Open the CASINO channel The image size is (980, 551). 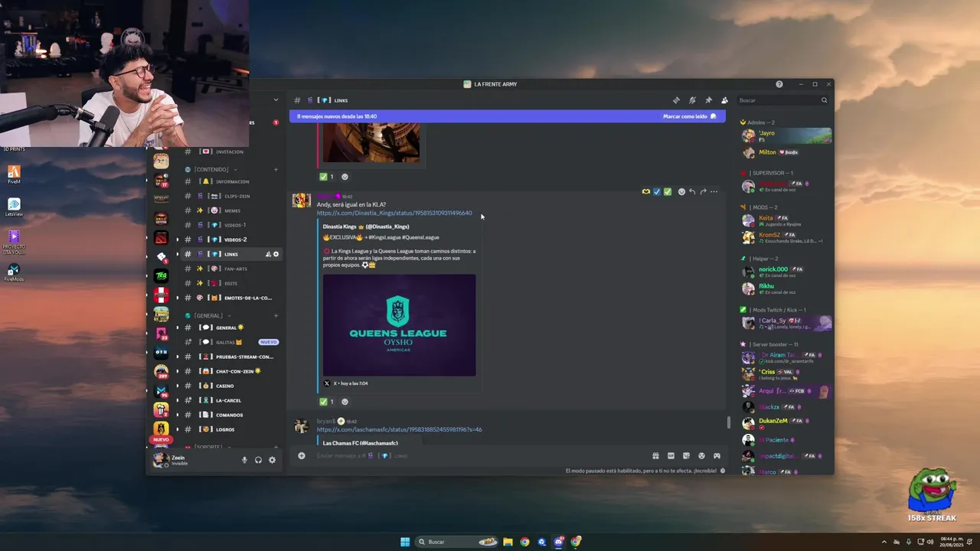pos(231,386)
